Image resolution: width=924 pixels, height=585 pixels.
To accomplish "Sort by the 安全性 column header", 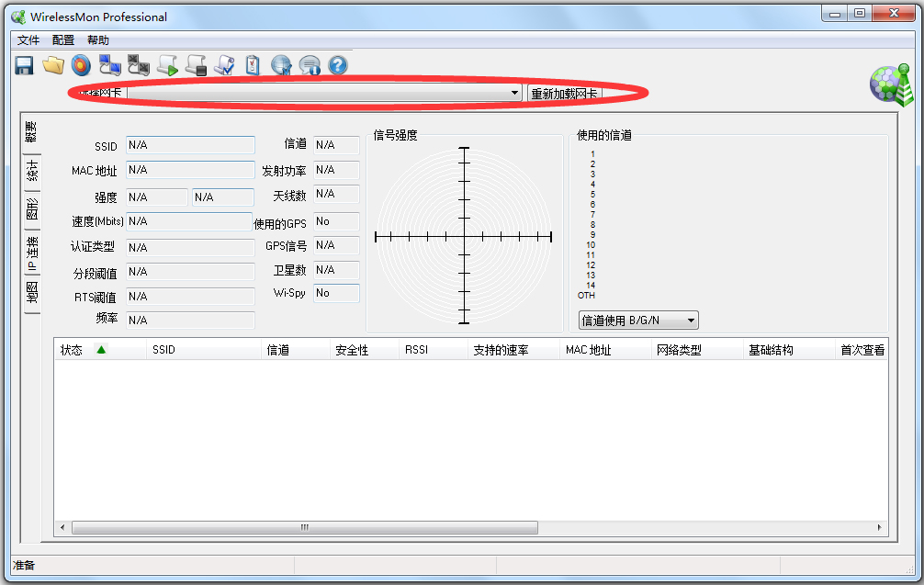I will (364, 350).
